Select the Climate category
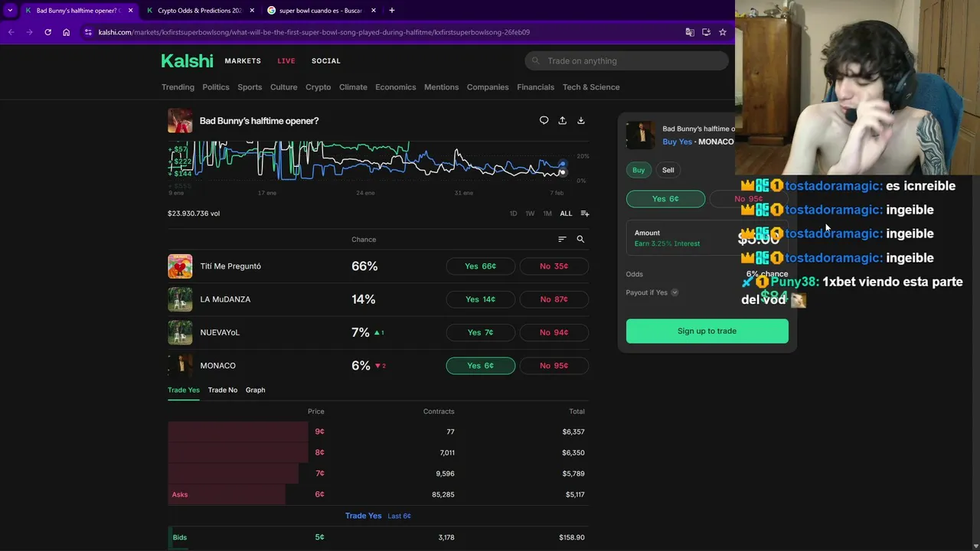 click(353, 87)
